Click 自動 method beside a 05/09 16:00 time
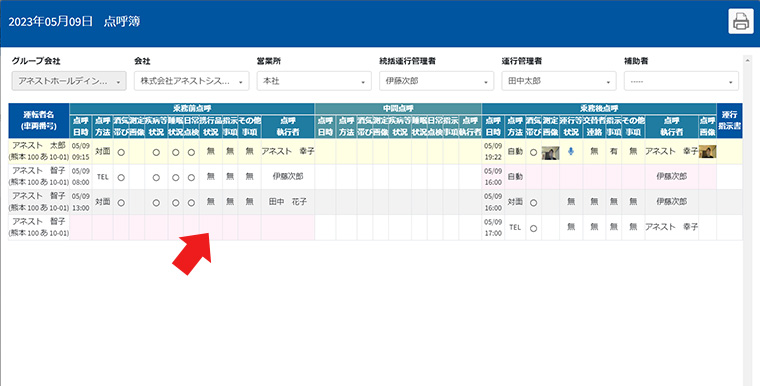Viewport: 760px width, 386px height. (x=515, y=177)
